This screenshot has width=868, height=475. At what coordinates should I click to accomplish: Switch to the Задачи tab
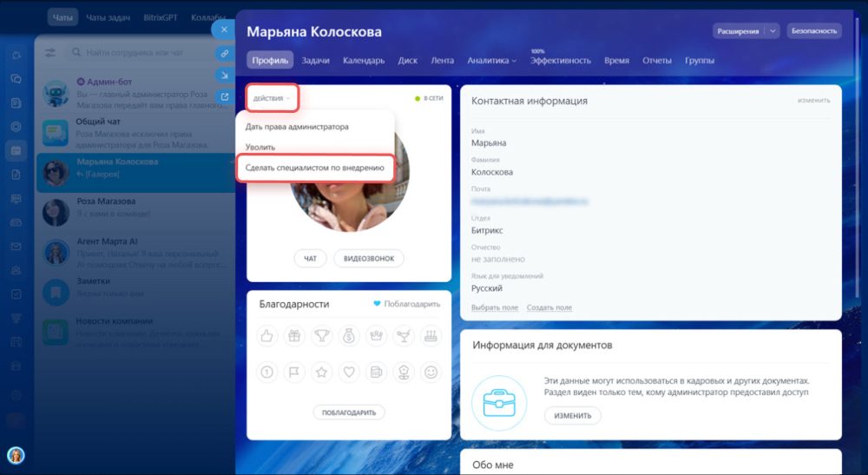pyautogui.click(x=316, y=60)
